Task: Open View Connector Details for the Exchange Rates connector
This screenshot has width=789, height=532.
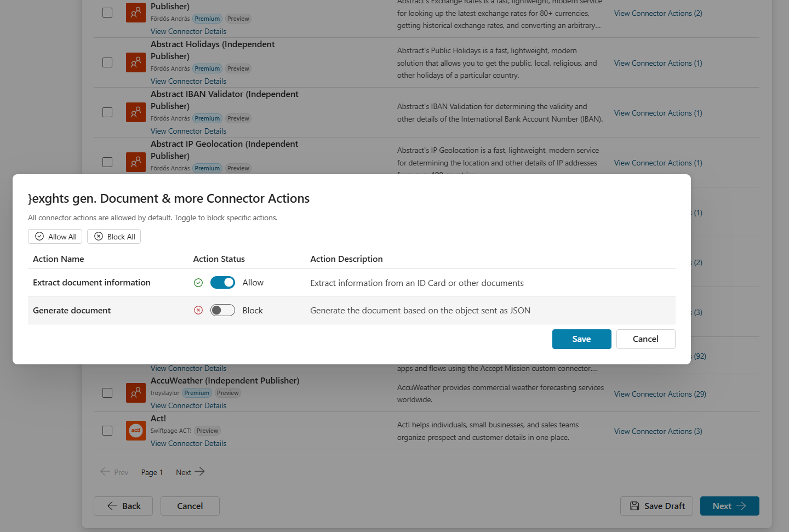Action: click(x=188, y=31)
